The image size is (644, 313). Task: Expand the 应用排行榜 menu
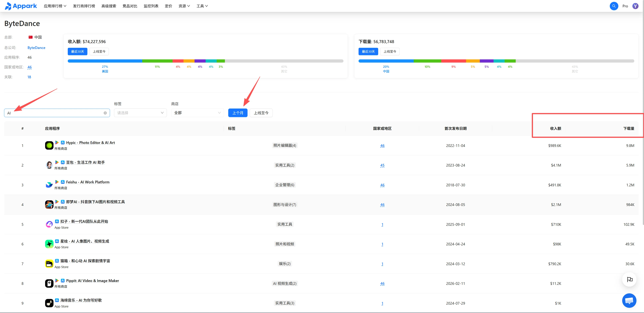pyautogui.click(x=55, y=6)
